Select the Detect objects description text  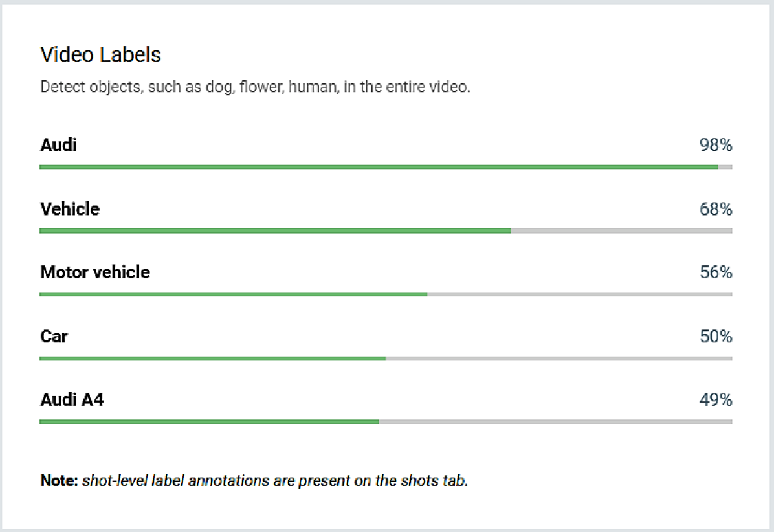pyautogui.click(x=255, y=87)
